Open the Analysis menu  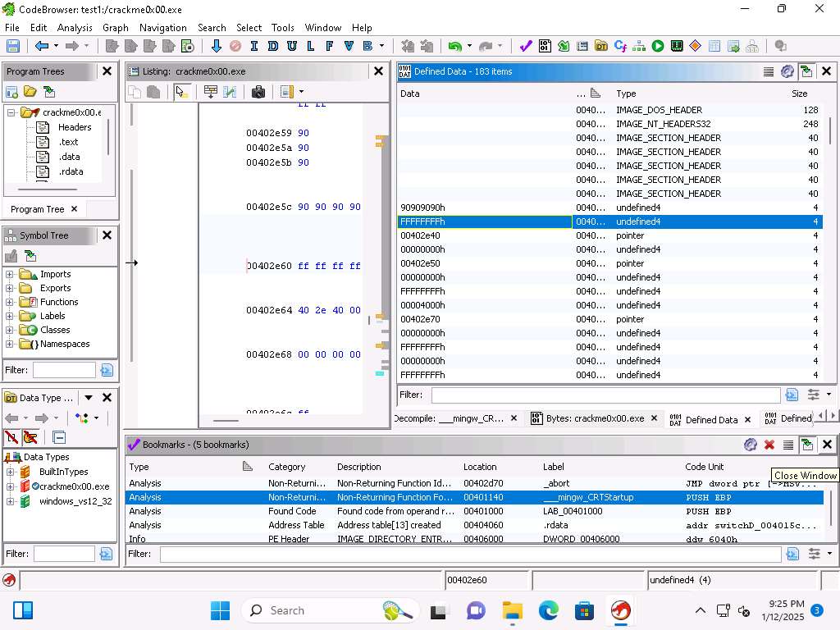[75, 27]
